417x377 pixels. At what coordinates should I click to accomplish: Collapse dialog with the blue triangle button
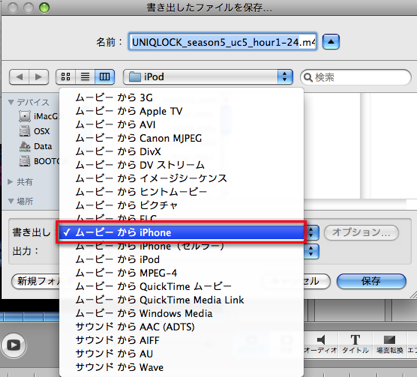click(331, 42)
